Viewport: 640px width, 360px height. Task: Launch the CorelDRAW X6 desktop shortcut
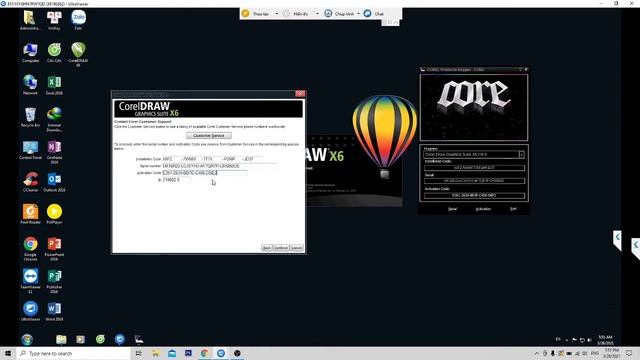[78, 54]
